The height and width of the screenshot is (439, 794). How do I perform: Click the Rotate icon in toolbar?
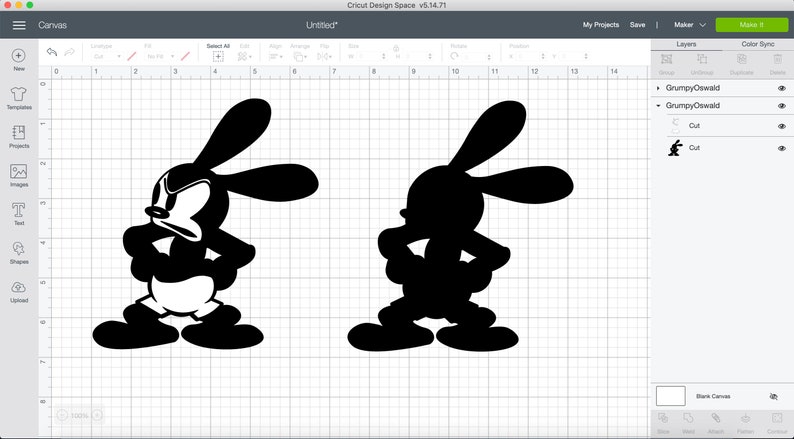[x=454, y=56]
